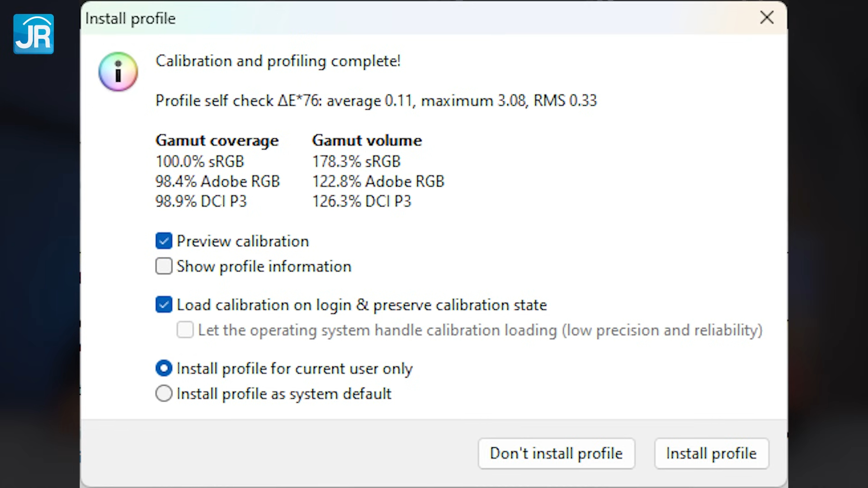Click the DisplayCAL color wheel info icon
Screen dimensions: 868x488
118,72
